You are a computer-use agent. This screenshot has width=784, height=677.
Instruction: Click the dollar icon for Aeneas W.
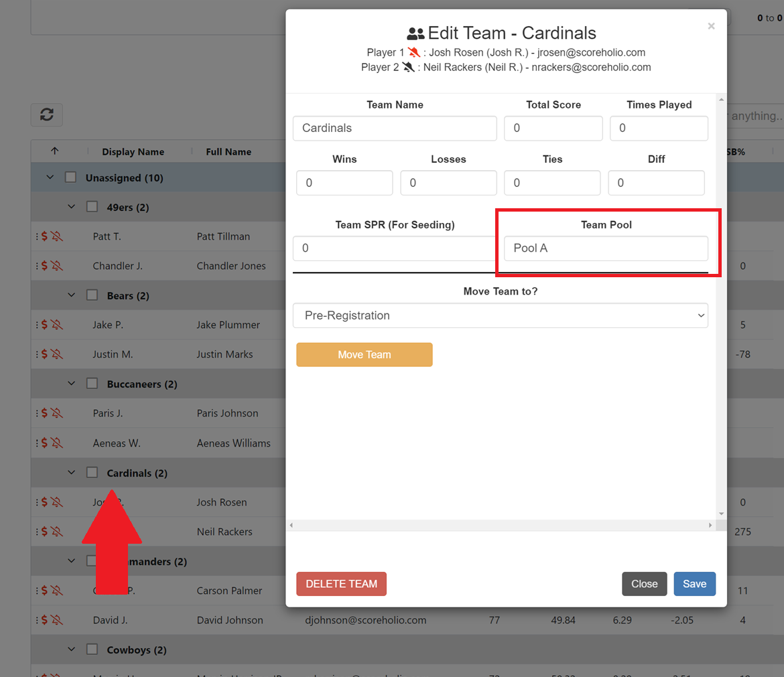click(x=44, y=443)
